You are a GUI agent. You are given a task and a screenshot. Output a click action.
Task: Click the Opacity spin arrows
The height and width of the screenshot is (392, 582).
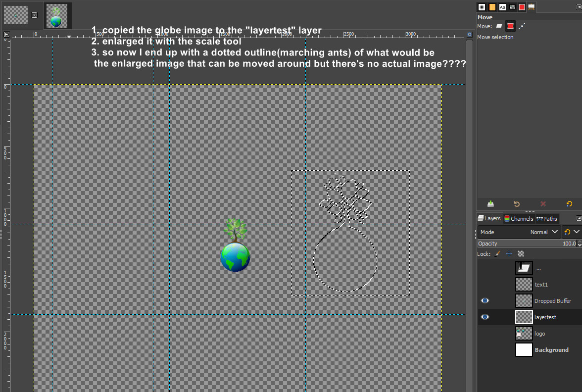point(580,244)
